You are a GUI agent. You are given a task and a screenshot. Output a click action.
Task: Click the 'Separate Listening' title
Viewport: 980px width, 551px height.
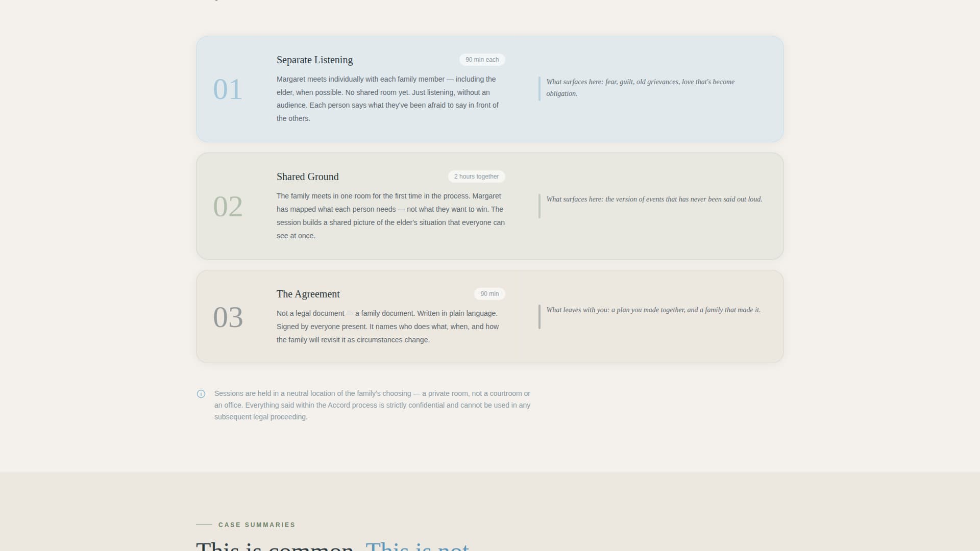[314, 60]
